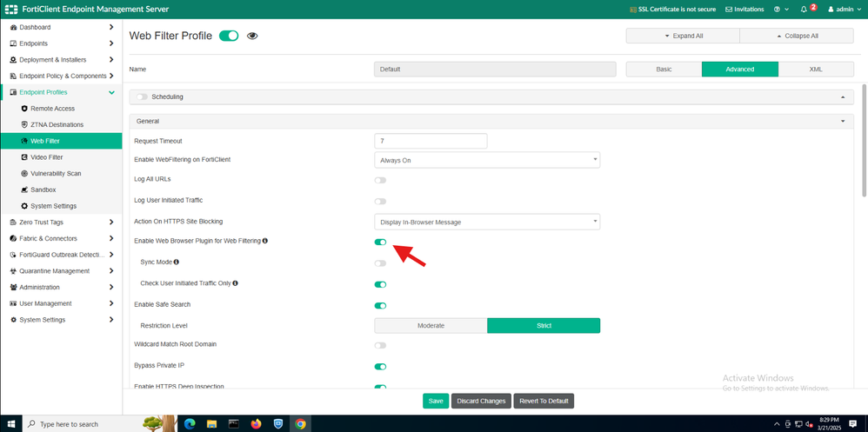Screen dimensions: 868x432
Task: Enable the Scheduling toggle
Action: click(x=143, y=96)
